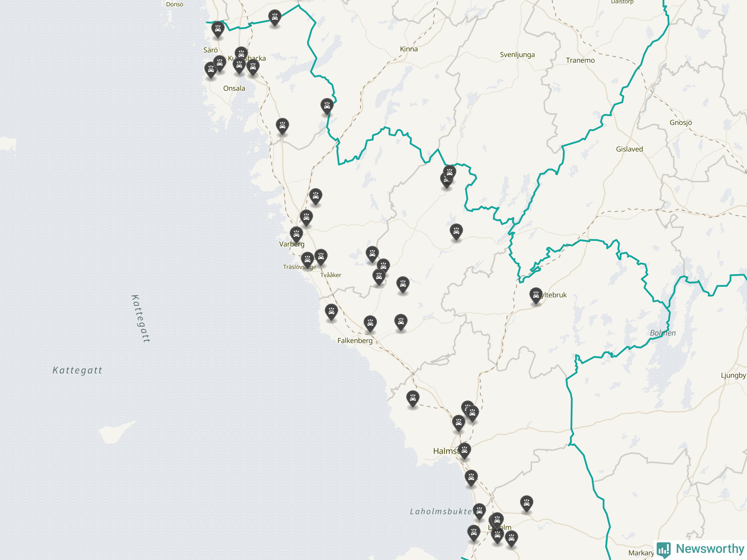Click the Falkenberg town label
The image size is (747, 560).
(355, 341)
